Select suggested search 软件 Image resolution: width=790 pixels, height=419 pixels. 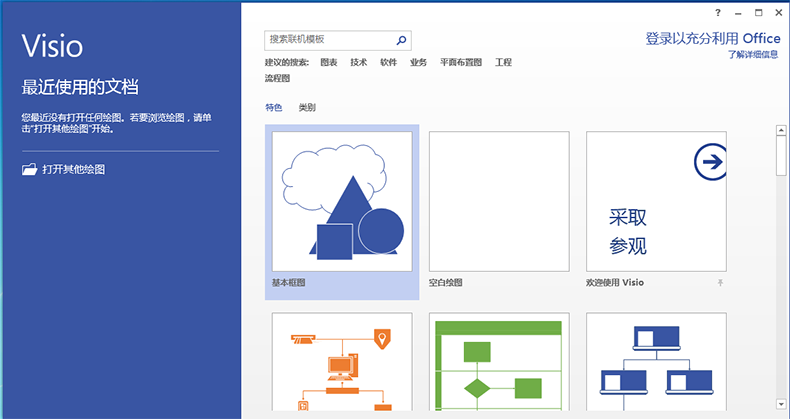(388, 62)
